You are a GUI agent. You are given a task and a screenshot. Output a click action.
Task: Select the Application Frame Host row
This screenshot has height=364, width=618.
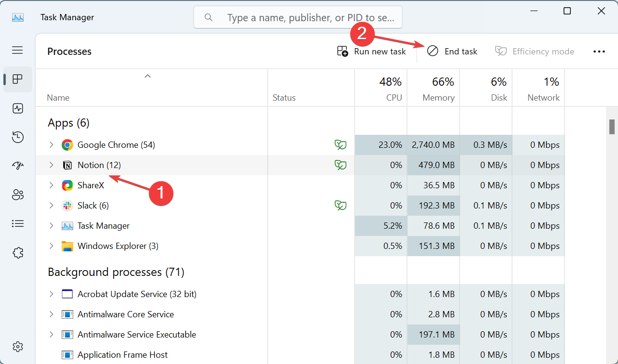[300, 355]
